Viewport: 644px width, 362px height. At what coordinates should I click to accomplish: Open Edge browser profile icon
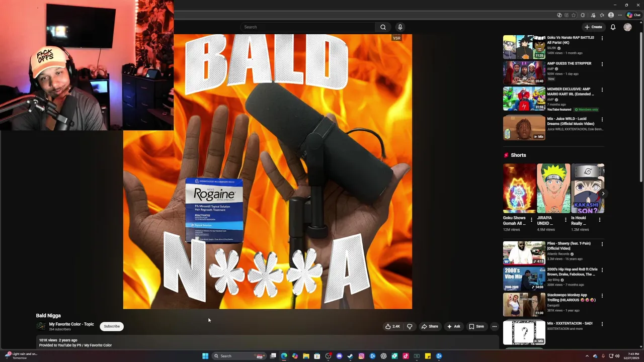611,15
